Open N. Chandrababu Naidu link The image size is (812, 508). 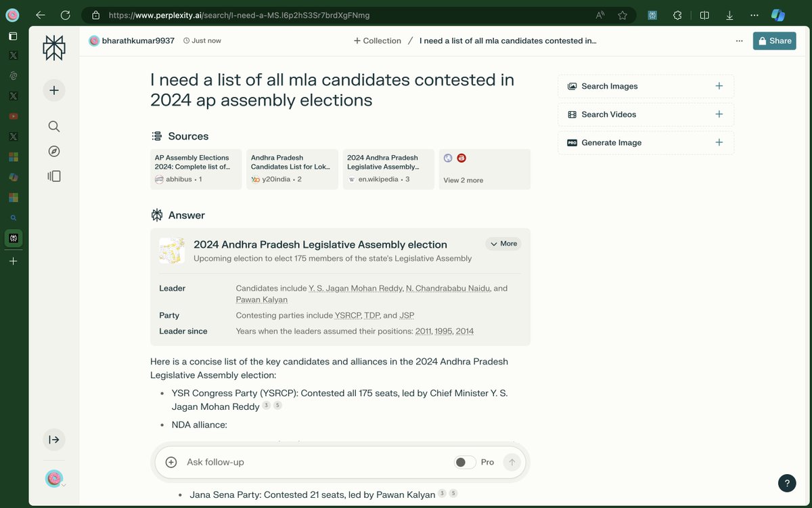pos(448,288)
